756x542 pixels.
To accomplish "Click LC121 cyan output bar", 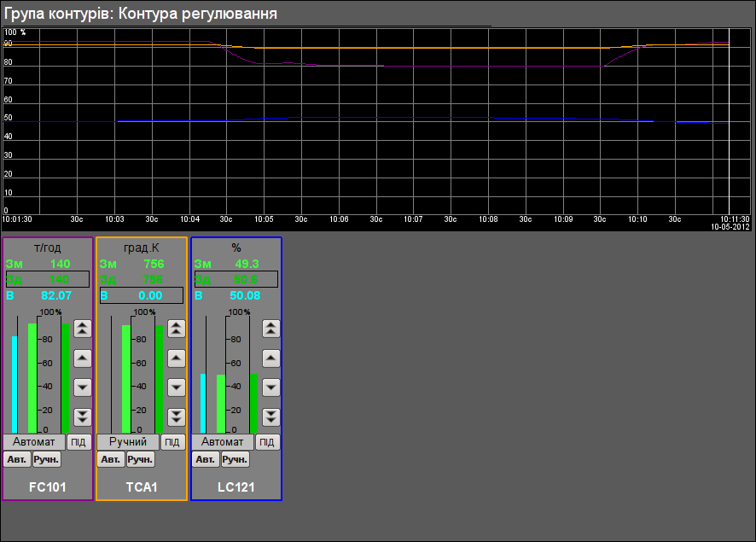I will [x=203, y=403].
